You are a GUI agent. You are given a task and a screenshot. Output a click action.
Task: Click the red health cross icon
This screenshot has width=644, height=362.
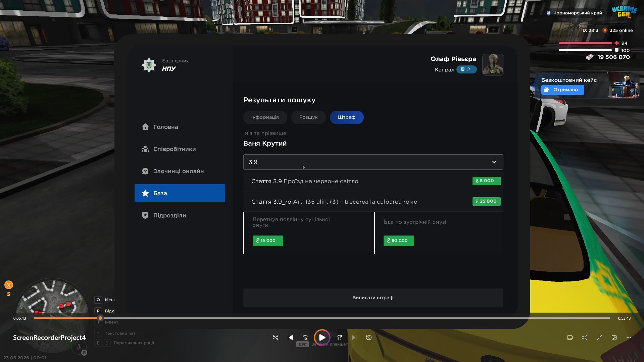click(x=616, y=43)
